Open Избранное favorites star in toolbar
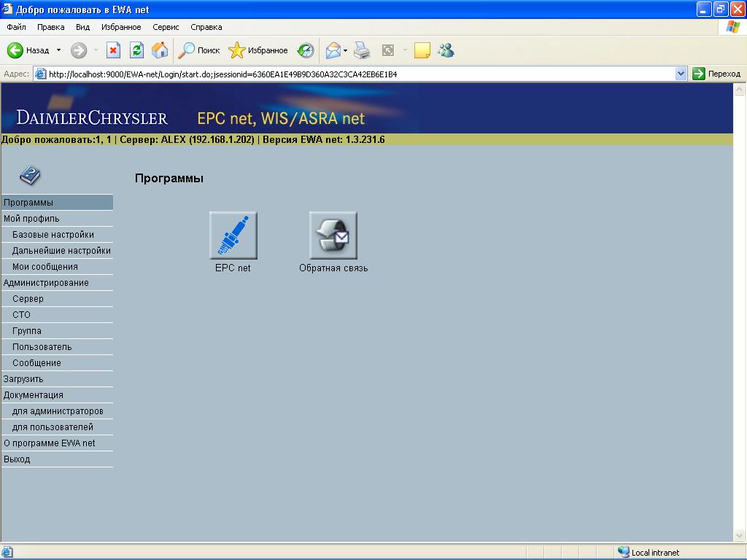 point(258,50)
